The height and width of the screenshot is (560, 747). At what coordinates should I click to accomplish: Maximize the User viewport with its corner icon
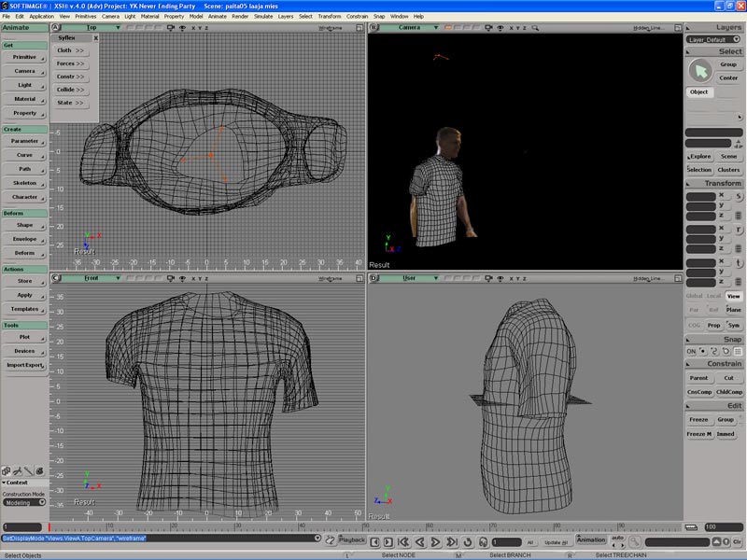(678, 278)
